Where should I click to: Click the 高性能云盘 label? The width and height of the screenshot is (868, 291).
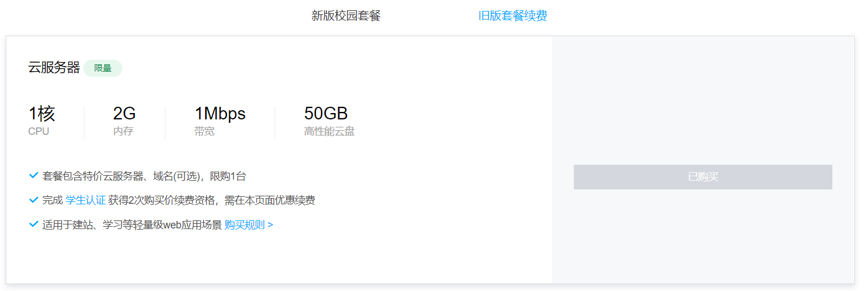329,131
